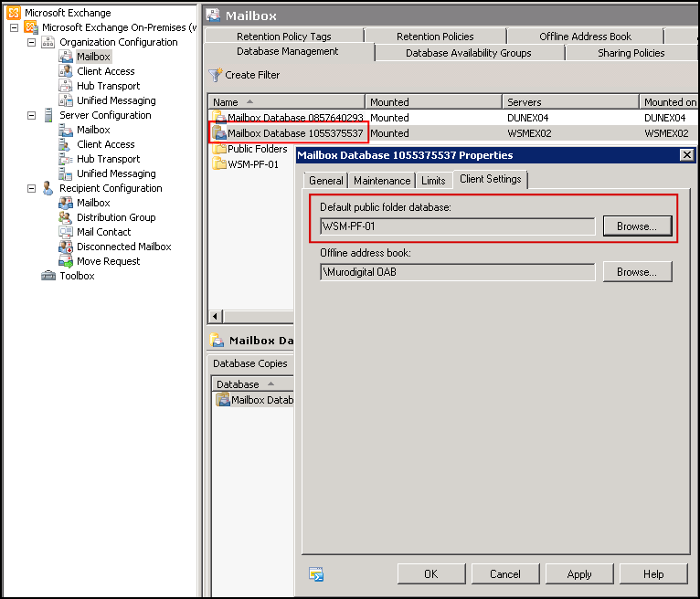The width and height of the screenshot is (700, 599).
Task: Click Help in Properties dialog
Action: coord(653,574)
